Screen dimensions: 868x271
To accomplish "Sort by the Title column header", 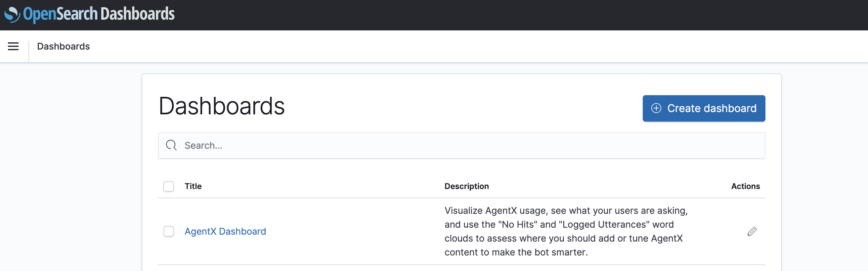I will (x=193, y=186).
